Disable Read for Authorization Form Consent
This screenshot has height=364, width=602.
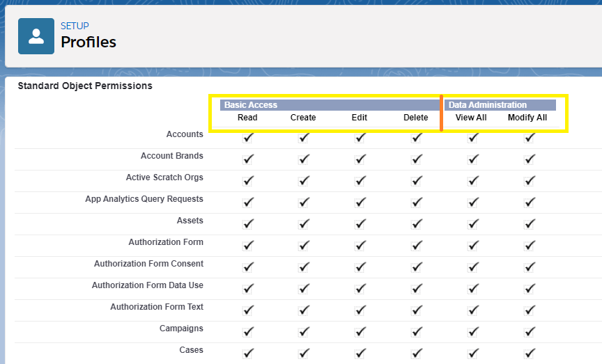pos(247,267)
